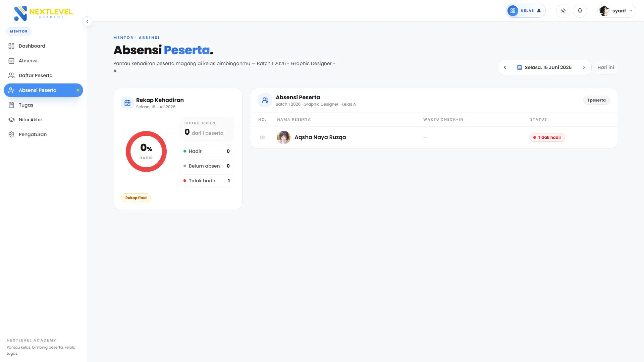This screenshot has width=644, height=362.
Task: Click the Belum absen count row
Action: (207, 166)
